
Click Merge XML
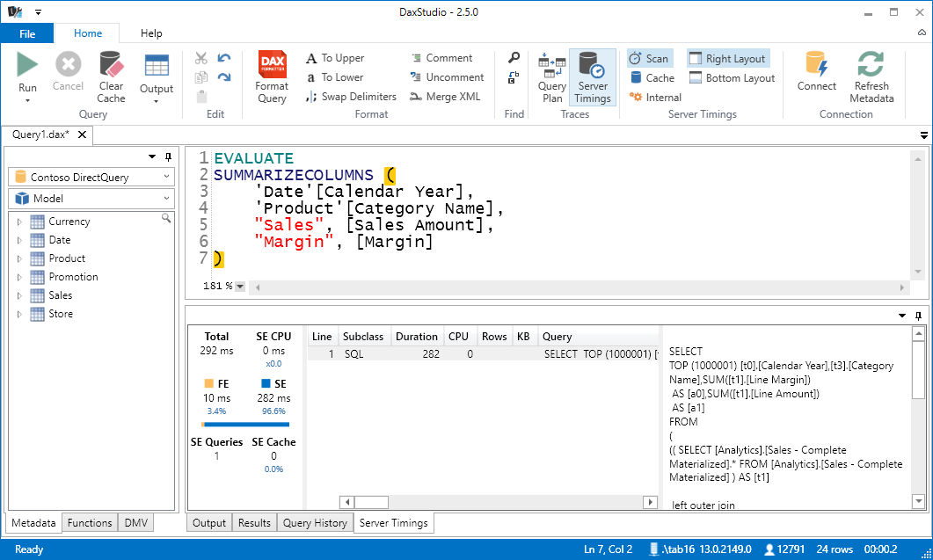(445, 97)
